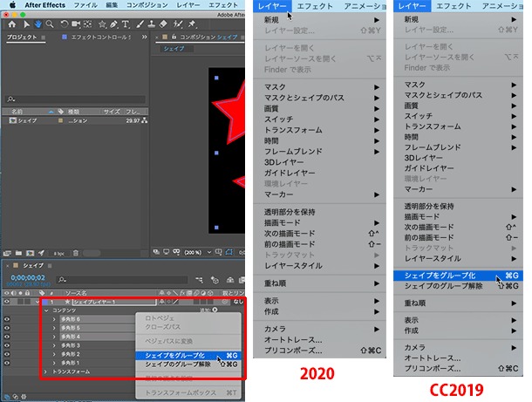Choose シェイプをグループ化 in the CC2019 menu
The width and height of the screenshot is (532, 402).
[458, 276]
